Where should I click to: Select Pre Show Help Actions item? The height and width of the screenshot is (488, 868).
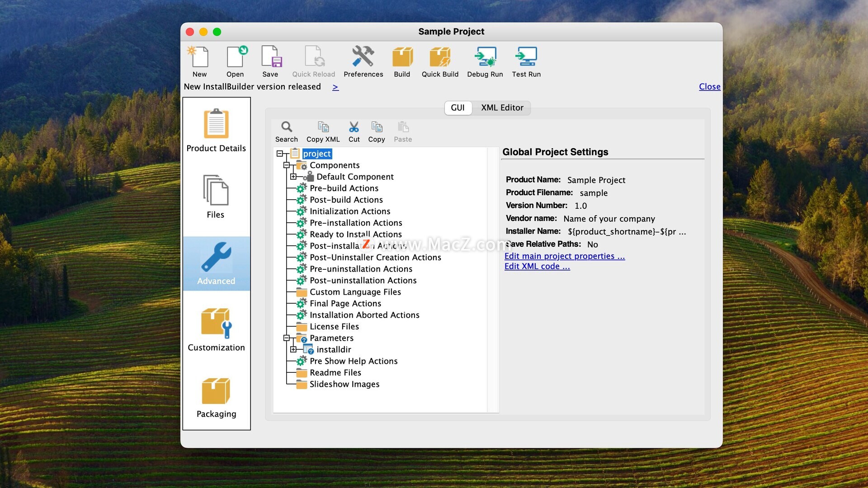coord(354,361)
